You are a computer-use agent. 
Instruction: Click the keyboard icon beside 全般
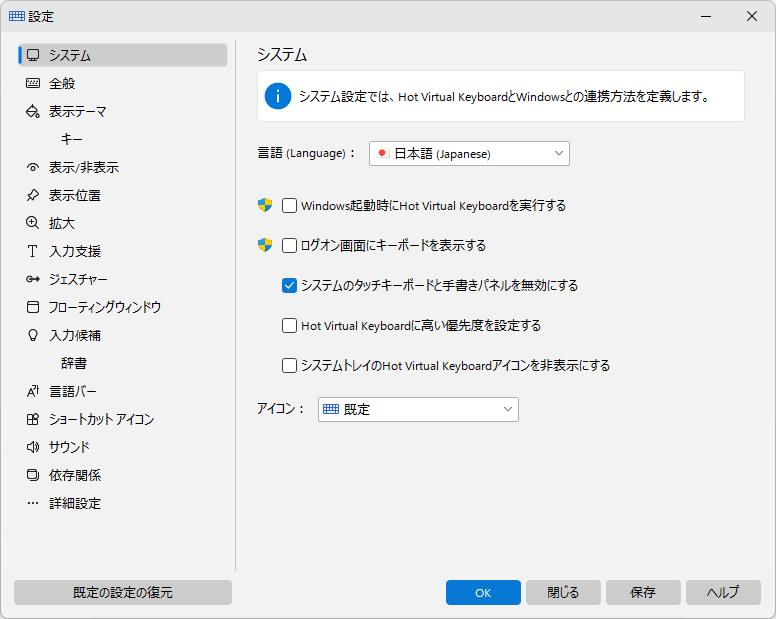point(33,83)
